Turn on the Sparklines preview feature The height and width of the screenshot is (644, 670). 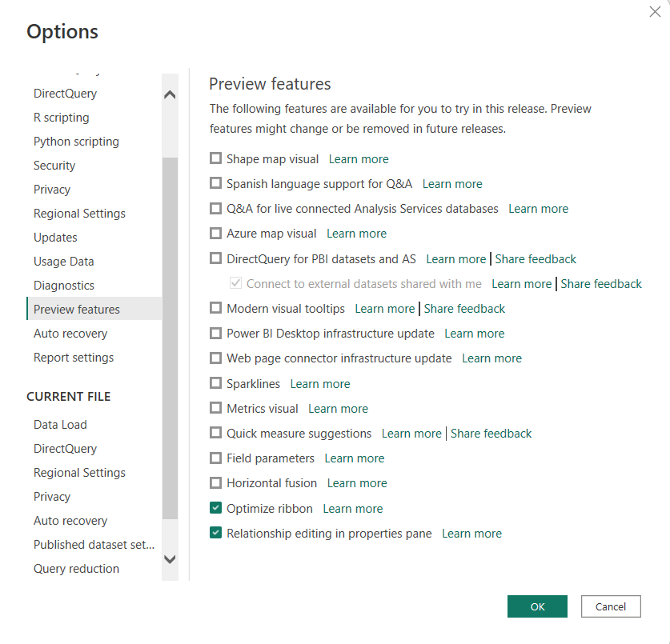click(x=215, y=383)
